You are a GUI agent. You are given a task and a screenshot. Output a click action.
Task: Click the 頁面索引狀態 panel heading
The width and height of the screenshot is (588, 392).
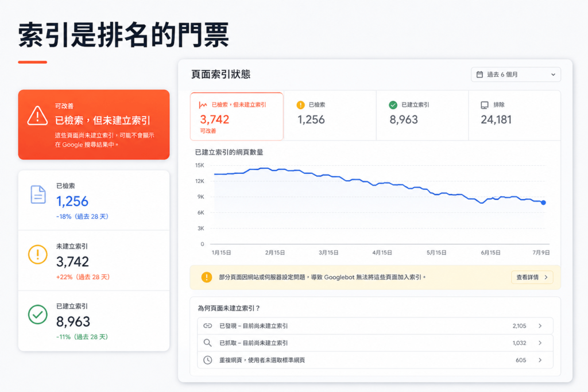pos(220,74)
